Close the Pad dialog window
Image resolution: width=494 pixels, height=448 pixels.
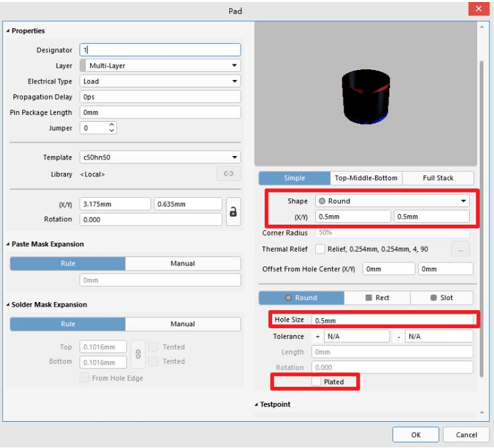tap(478, 10)
